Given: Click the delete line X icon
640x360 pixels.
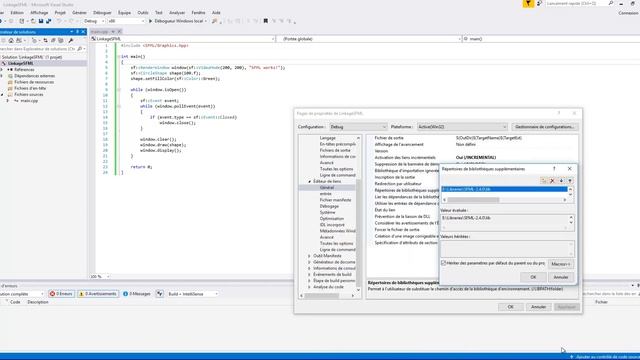Looking at the screenshot, I should tap(552, 180).
